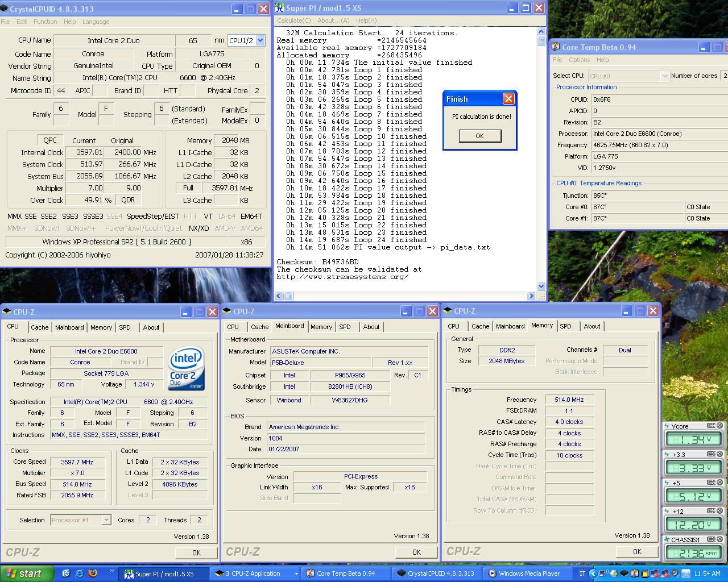This screenshot has height=582, width=728.
Task: Open Select CPU dropdown in Core Temp
Action: pyautogui.click(x=664, y=76)
